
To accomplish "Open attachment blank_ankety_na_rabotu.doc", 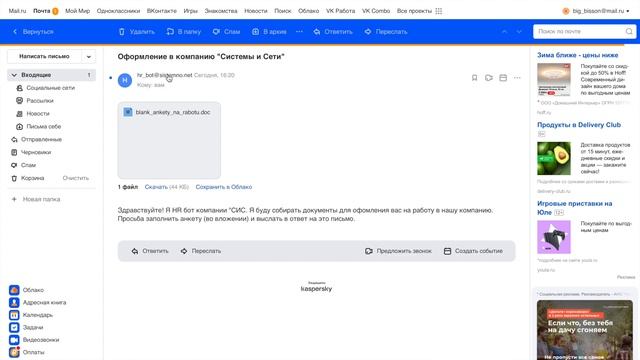I will click(169, 140).
